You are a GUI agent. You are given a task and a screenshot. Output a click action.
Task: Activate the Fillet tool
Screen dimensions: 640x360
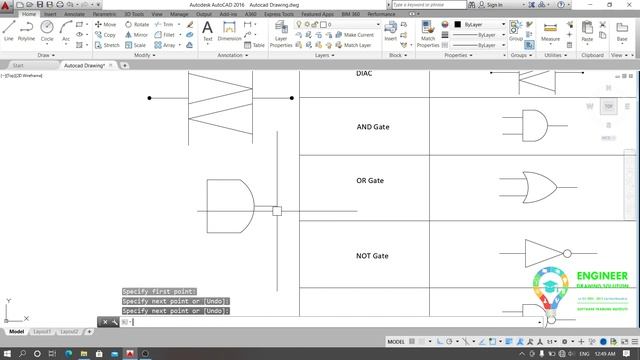164,35
